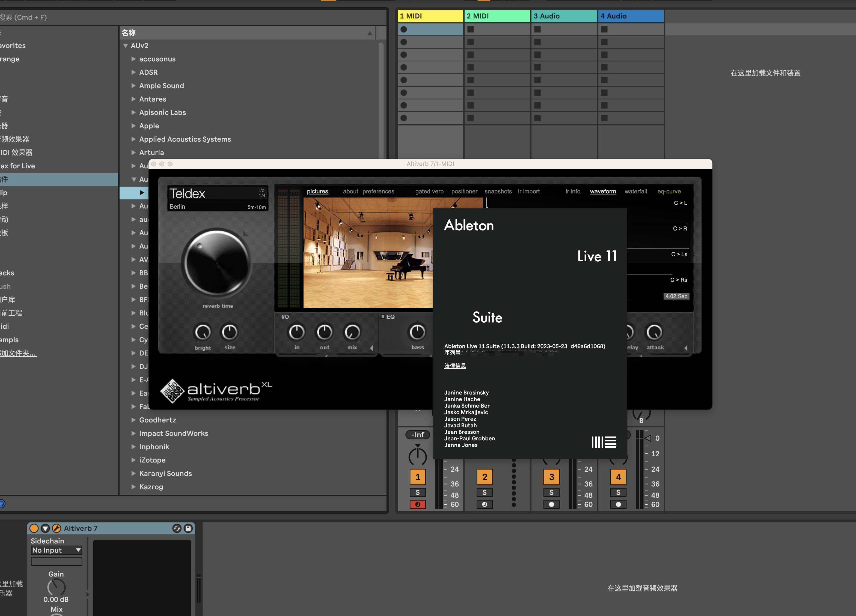The image size is (856, 616).
Task: Select the Goodhertz browser entry
Action: pos(157,420)
